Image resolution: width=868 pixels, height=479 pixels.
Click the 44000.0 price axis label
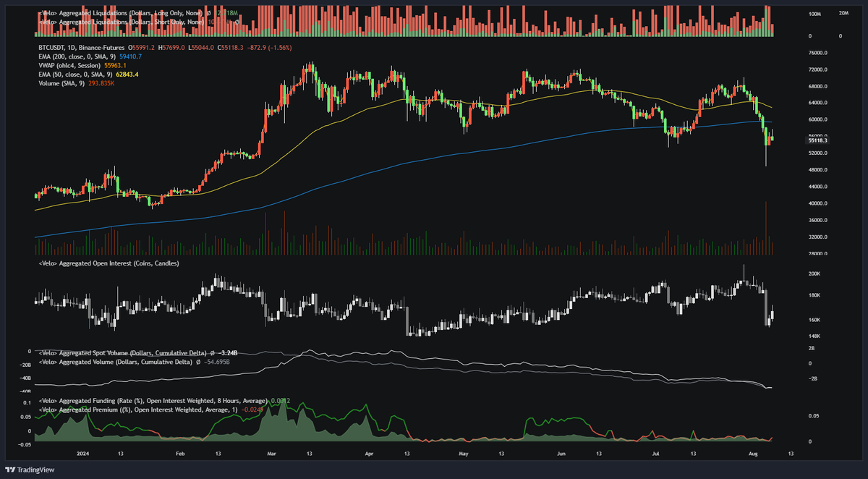pos(818,187)
